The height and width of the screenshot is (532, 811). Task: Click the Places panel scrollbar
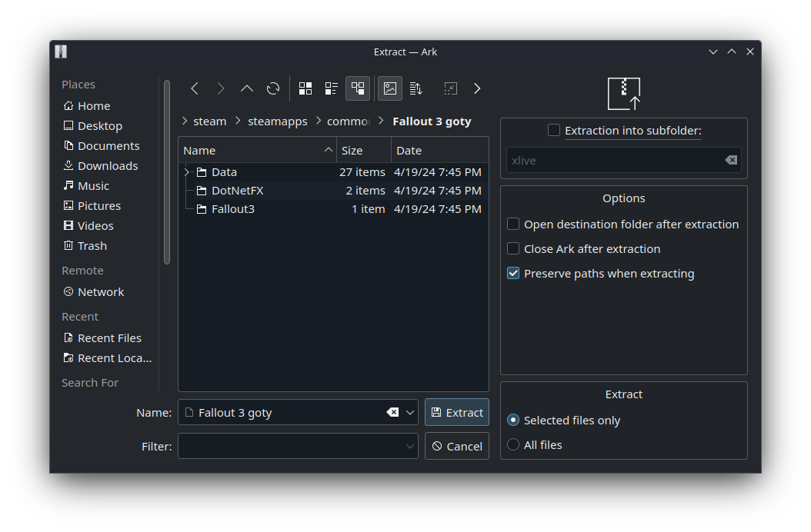[166, 172]
